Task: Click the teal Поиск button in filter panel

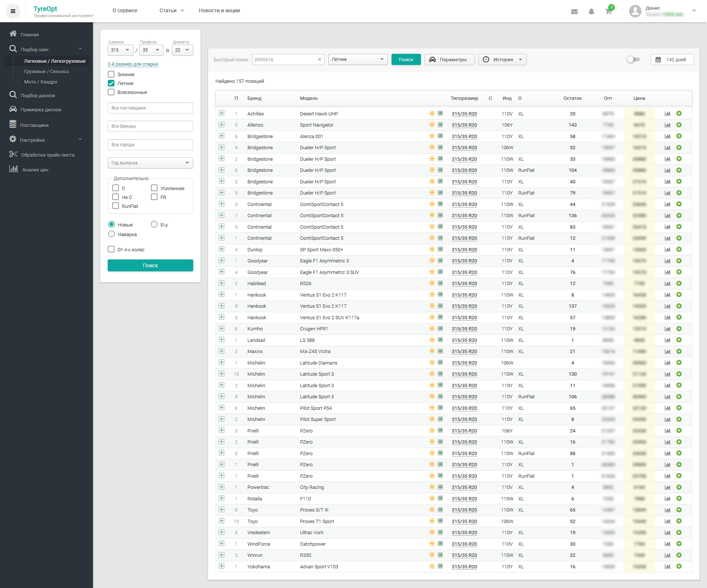Action: tap(150, 265)
